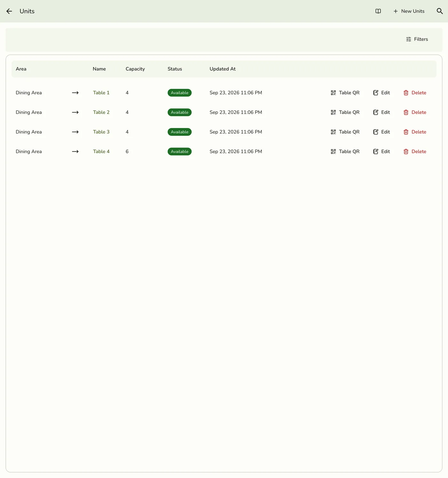Open the book guide icon
The image size is (448, 478).
tap(378, 11)
